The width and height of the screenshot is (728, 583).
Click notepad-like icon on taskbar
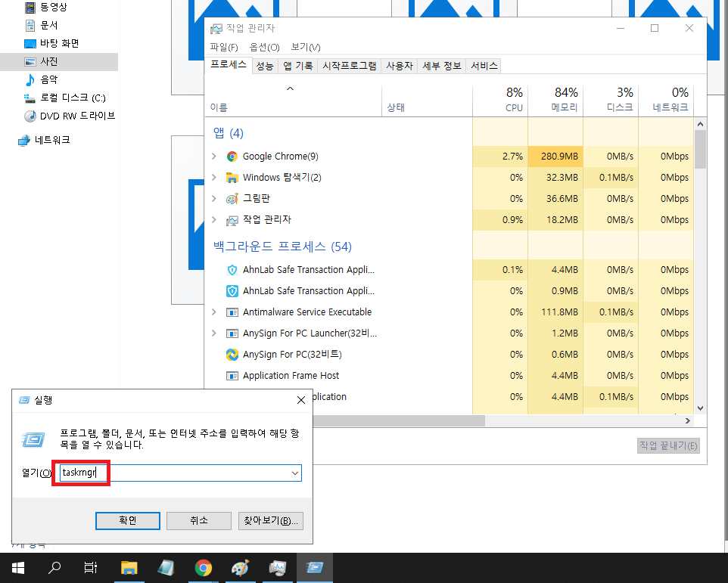(x=166, y=567)
